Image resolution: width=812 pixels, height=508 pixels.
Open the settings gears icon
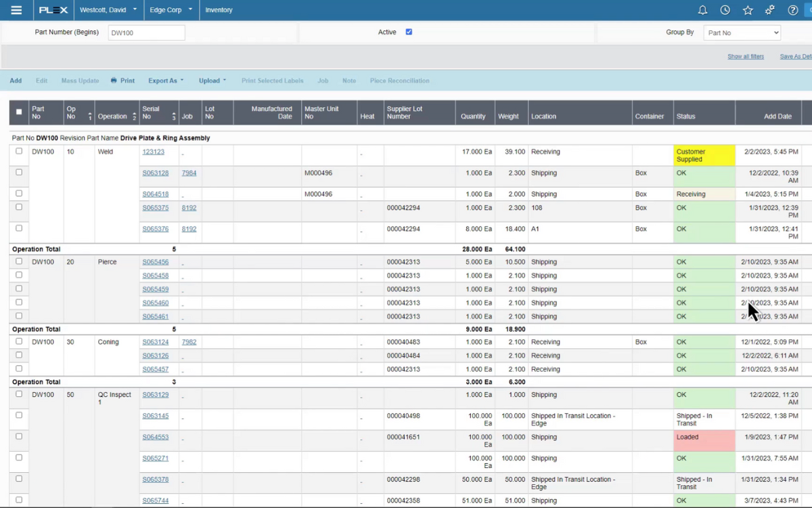click(x=770, y=10)
